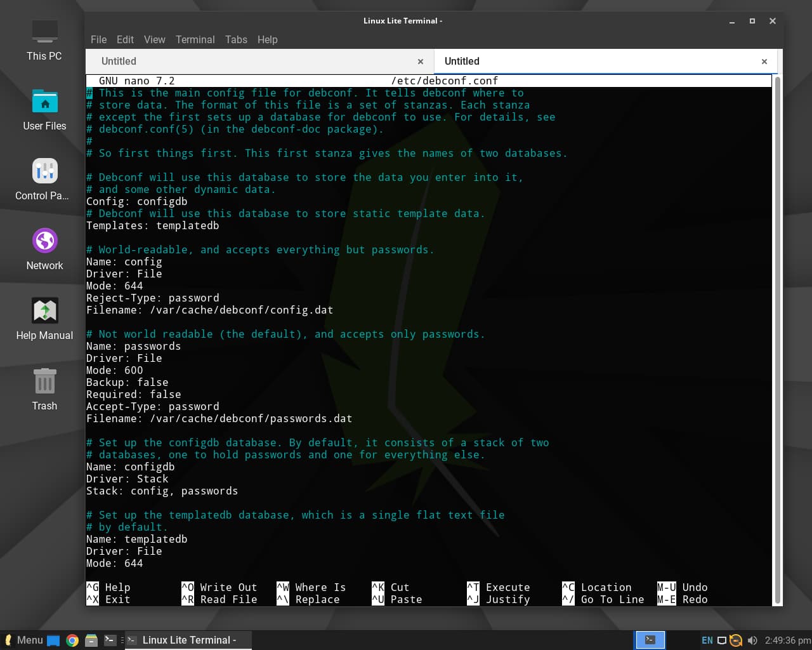The height and width of the screenshot is (650, 812).
Task: Launch a new terminal from the taskbar launcher
Action: [x=109, y=640]
